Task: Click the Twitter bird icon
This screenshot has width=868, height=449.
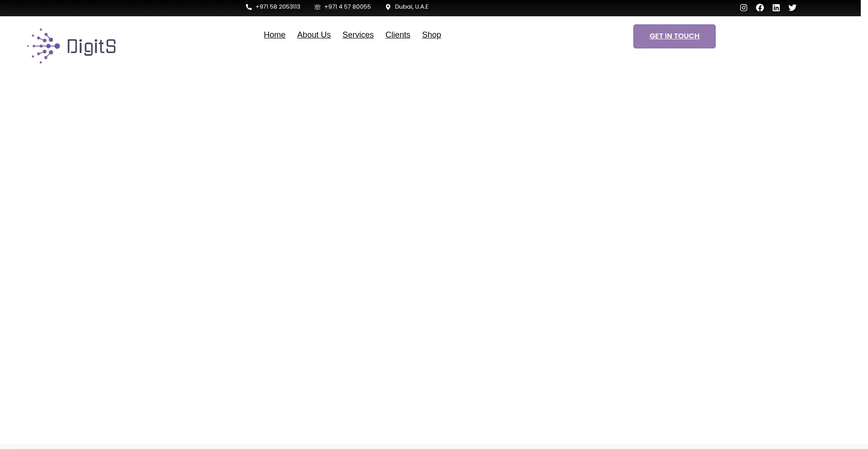Action: coord(792,8)
